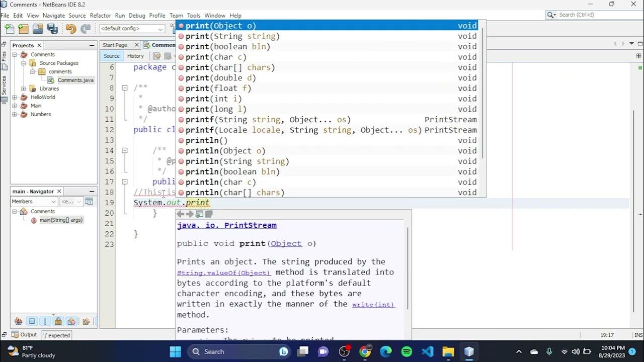Image resolution: width=644 pixels, height=362 pixels.
Task: Open the Debug menu
Action: (x=137, y=16)
